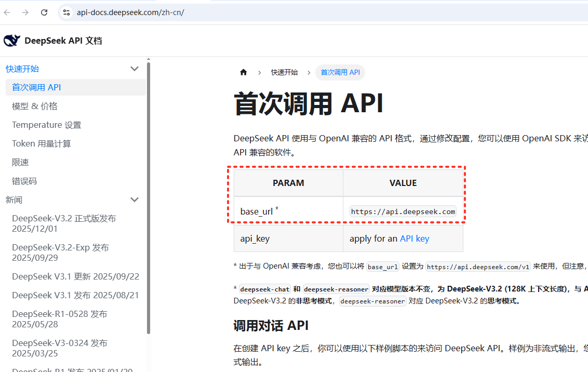The width and height of the screenshot is (588, 372).
Task: Open Token 用量计算 page
Action: [42, 143]
